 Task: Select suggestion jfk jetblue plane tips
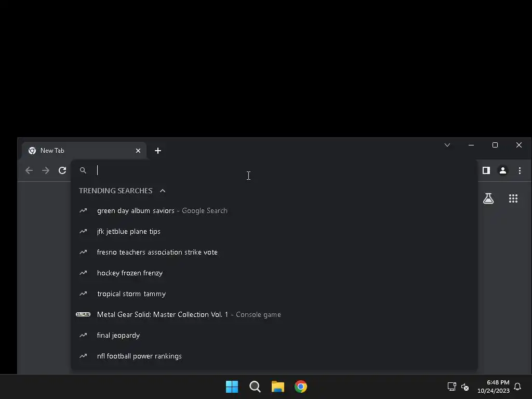274,231
